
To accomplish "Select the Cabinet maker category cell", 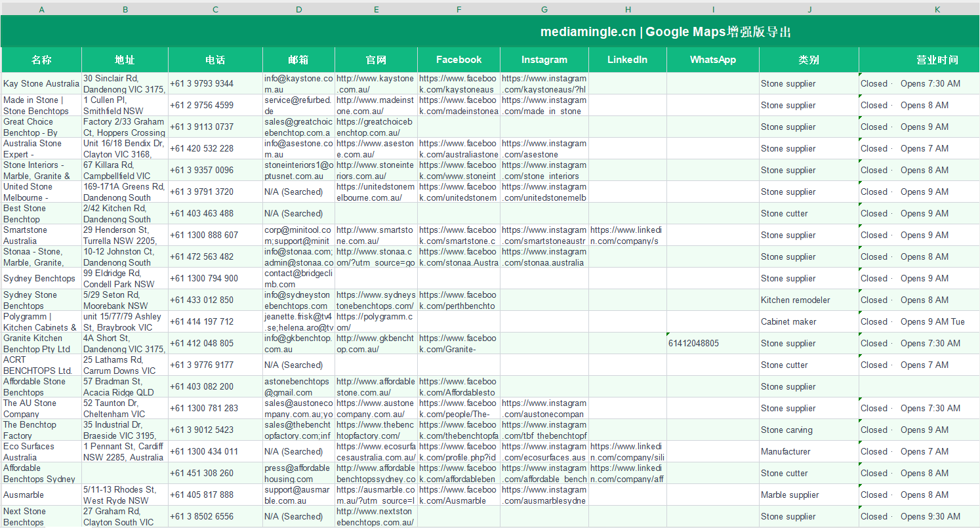I will [809, 321].
